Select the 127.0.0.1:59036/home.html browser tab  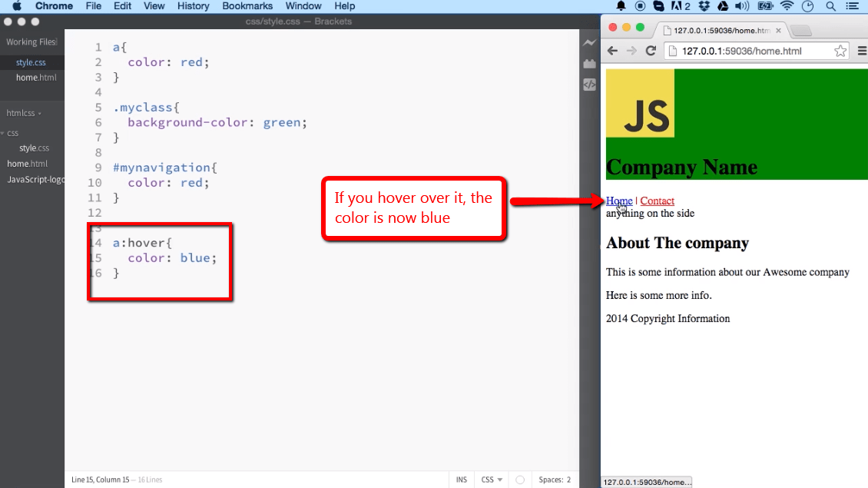coord(721,31)
